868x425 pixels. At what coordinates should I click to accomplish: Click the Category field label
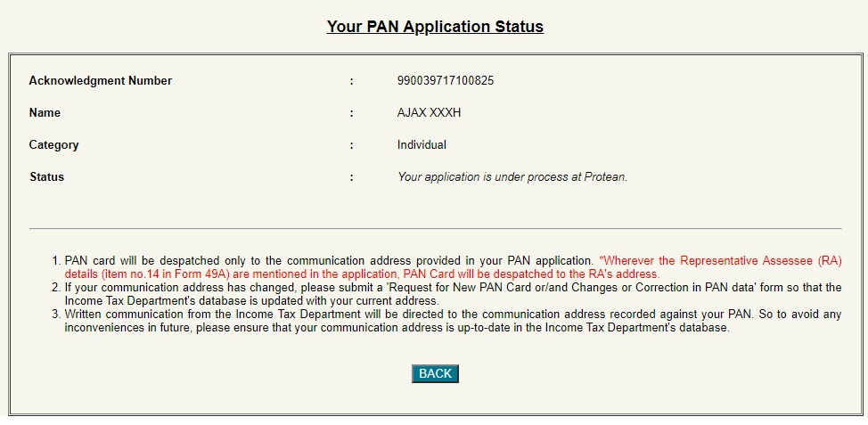tap(53, 145)
